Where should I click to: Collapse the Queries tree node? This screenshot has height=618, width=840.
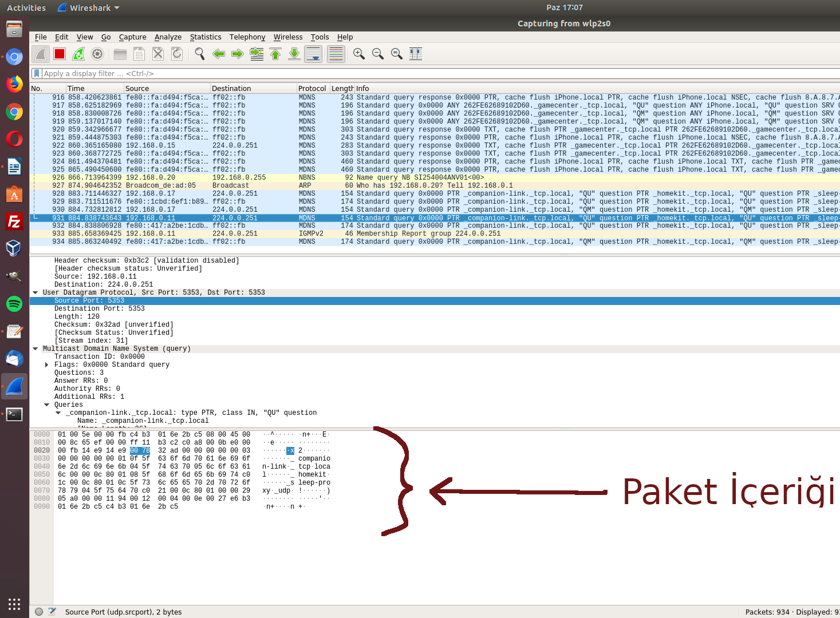pos(47,405)
